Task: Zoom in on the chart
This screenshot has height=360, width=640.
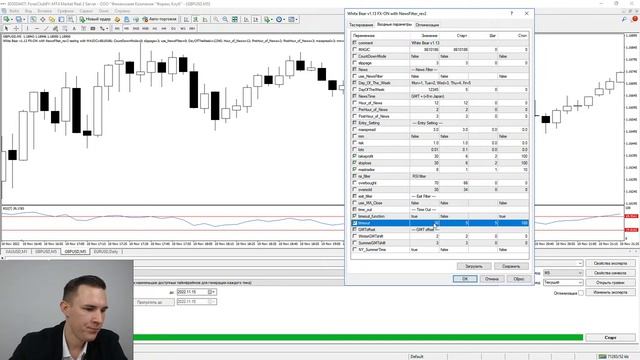Action: [x=216, y=19]
